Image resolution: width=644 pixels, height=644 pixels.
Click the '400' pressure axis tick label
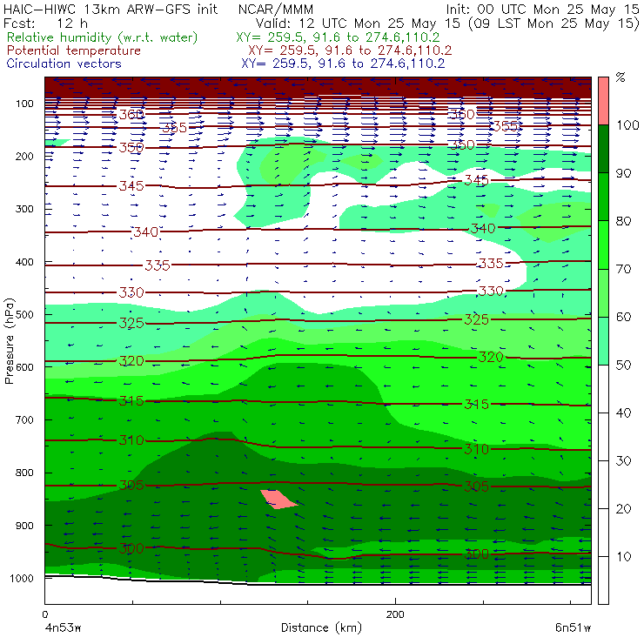(24, 262)
